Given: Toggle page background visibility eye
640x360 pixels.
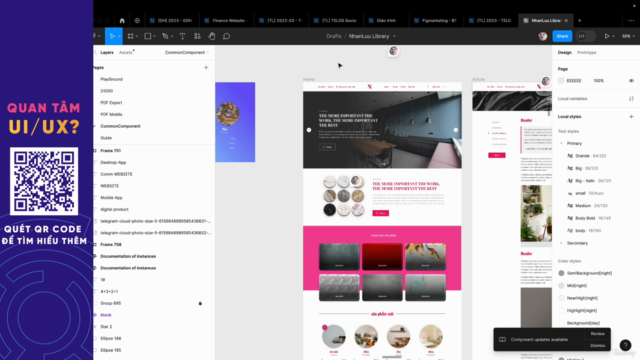Looking at the screenshot, I should pos(631,81).
